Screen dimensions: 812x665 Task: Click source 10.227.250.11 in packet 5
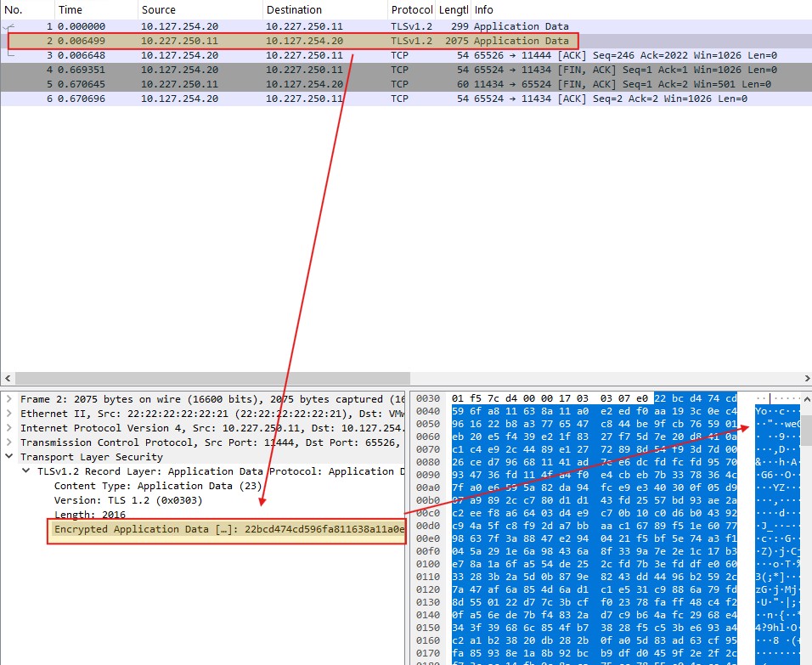tap(180, 84)
